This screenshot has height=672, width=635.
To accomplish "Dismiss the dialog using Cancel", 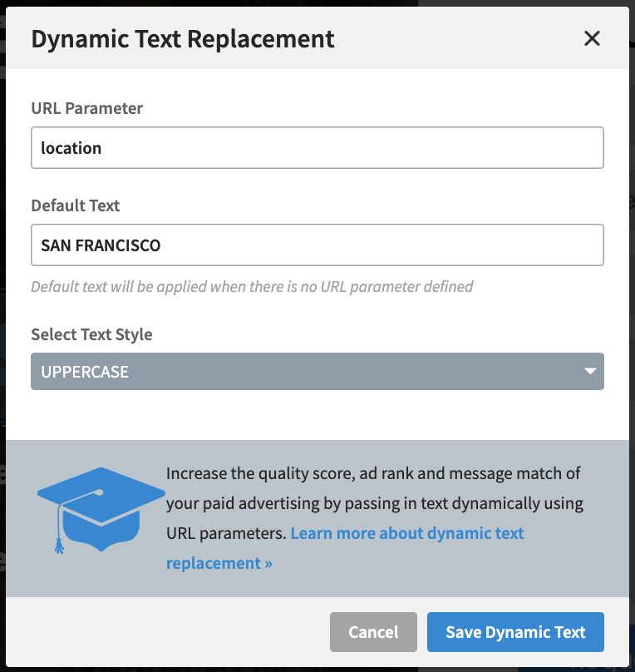I will tap(373, 632).
